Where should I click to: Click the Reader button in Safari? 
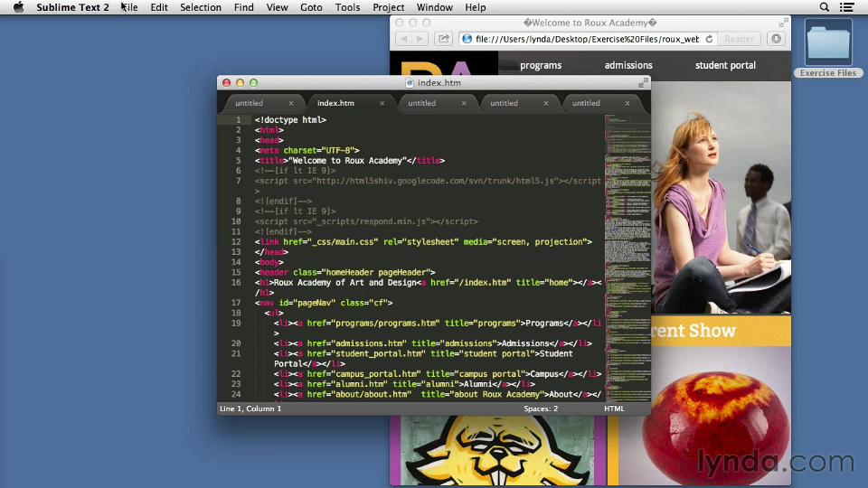coord(739,39)
